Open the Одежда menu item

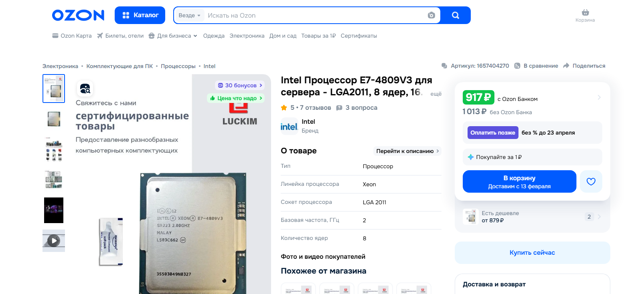click(x=214, y=36)
